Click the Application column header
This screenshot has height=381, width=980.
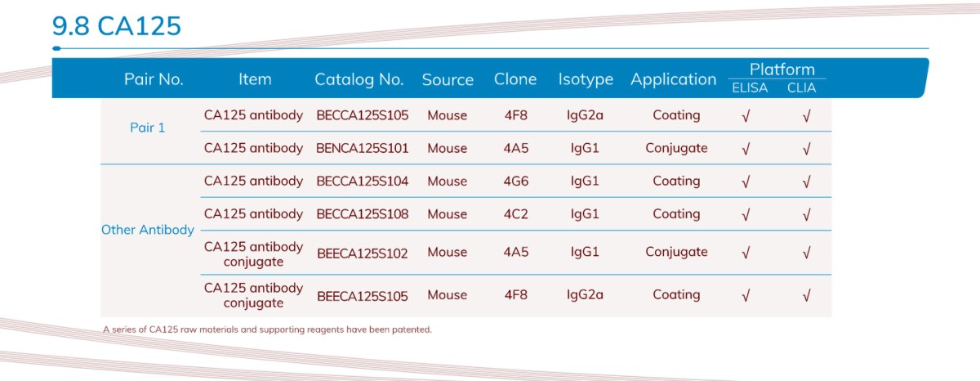[x=673, y=79]
